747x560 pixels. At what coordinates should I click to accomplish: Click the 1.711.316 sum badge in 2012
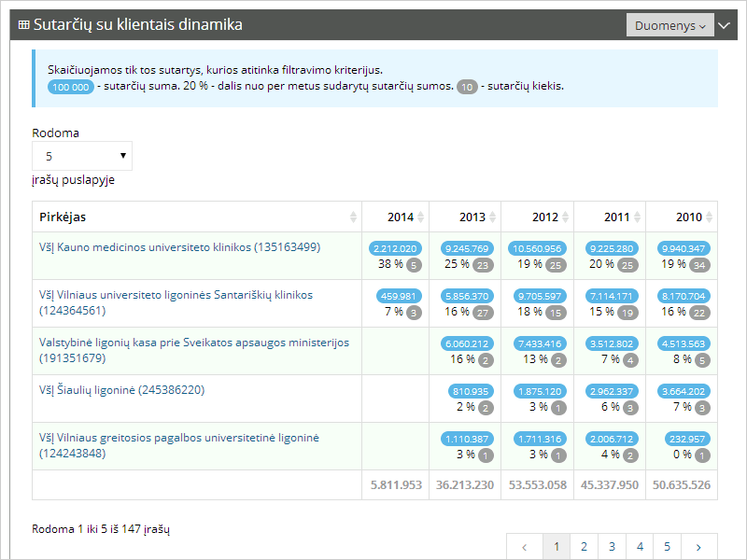pos(540,439)
